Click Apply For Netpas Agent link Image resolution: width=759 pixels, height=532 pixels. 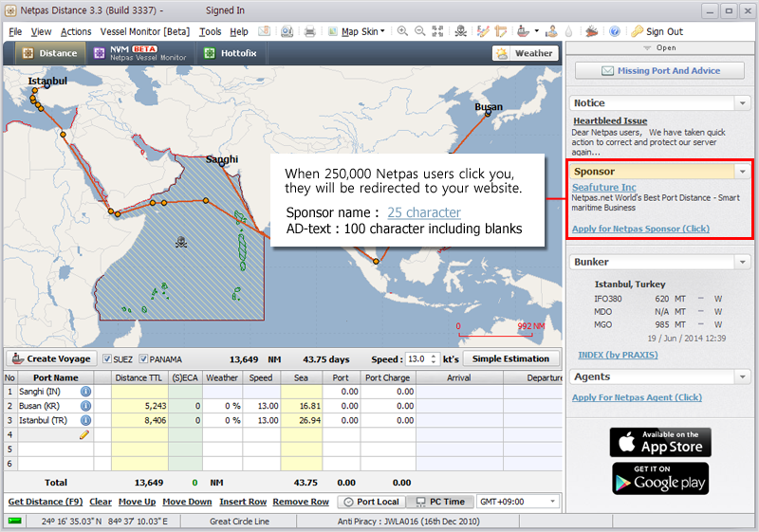[x=637, y=397]
